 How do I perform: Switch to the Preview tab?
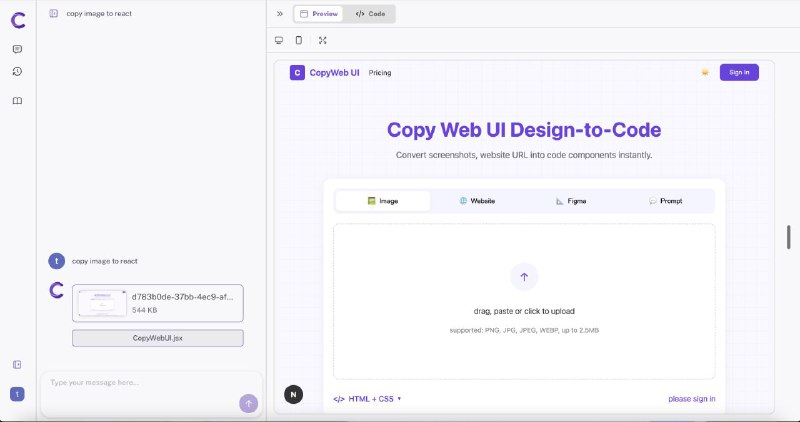pyautogui.click(x=319, y=14)
